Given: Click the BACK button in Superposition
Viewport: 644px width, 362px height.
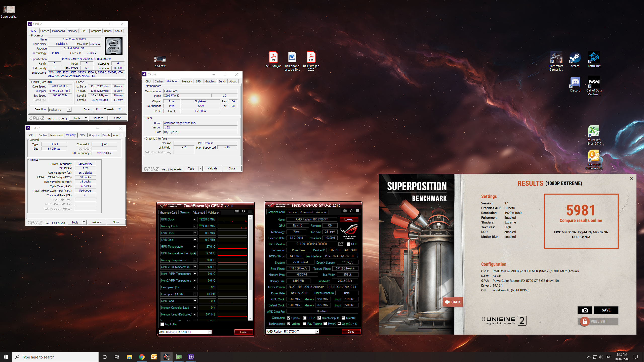Looking at the screenshot, I should click(453, 302).
